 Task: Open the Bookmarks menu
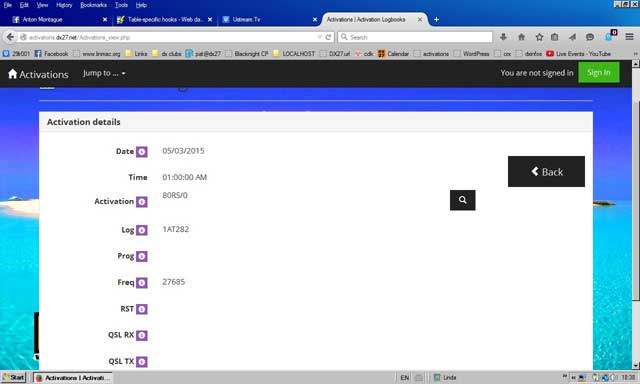click(93, 5)
